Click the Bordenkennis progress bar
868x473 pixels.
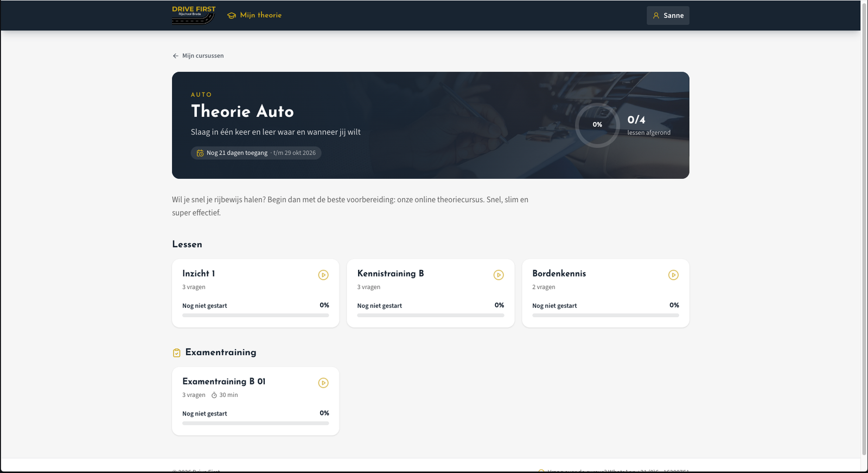tap(605, 316)
